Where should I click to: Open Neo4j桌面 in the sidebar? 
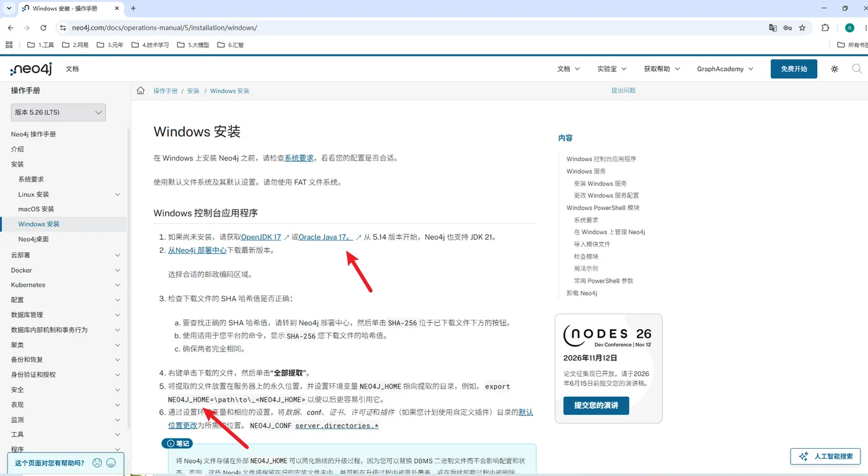33,239
